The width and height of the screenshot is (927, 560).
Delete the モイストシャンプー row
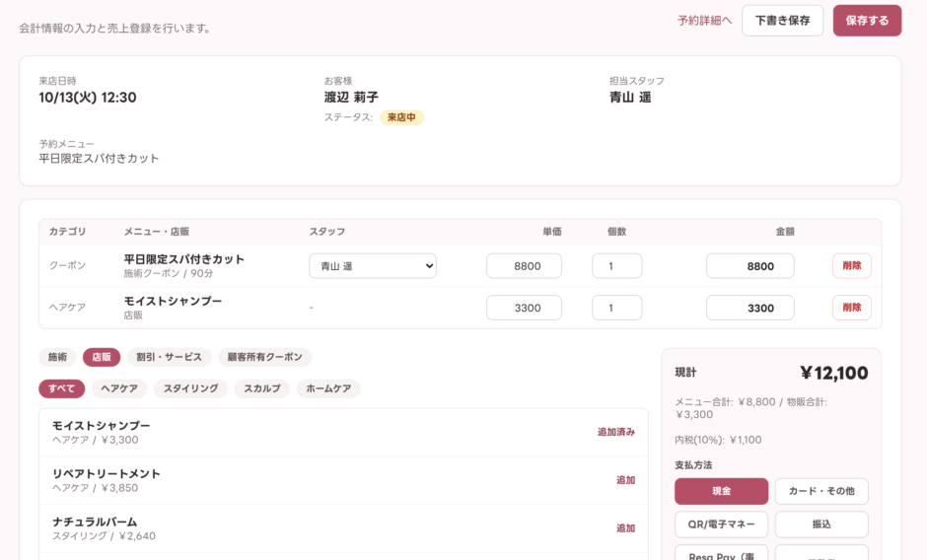[851, 308]
